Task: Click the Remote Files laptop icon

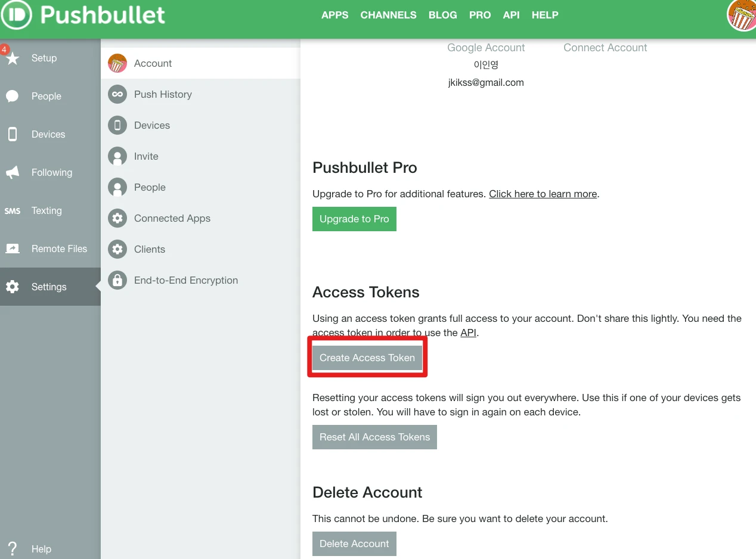Action: pos(13,249)
